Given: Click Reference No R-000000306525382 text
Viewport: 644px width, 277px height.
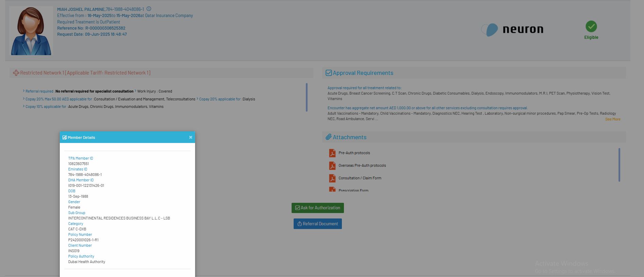Looking at the screenshot, I should pos(91,28).
